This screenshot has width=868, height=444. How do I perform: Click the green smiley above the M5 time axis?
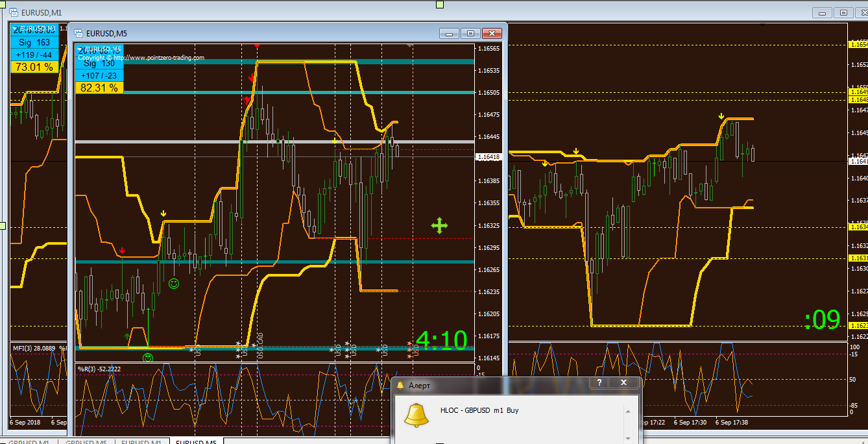coord(149,358)
